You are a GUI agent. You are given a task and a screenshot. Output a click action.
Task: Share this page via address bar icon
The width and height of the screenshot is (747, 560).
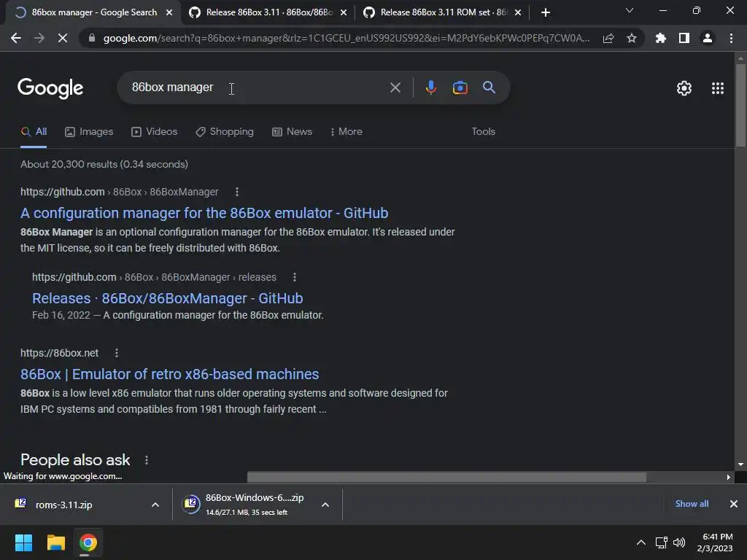[x=608, y=38]
